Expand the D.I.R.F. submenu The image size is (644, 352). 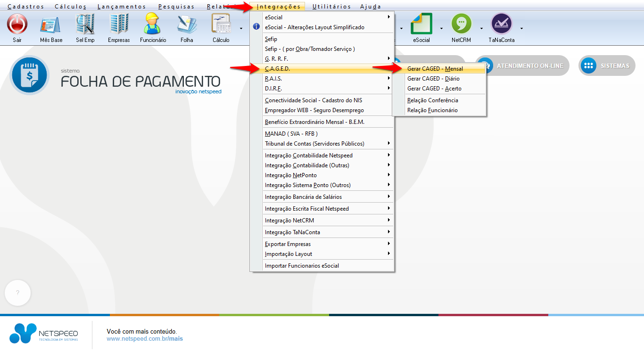322,89
